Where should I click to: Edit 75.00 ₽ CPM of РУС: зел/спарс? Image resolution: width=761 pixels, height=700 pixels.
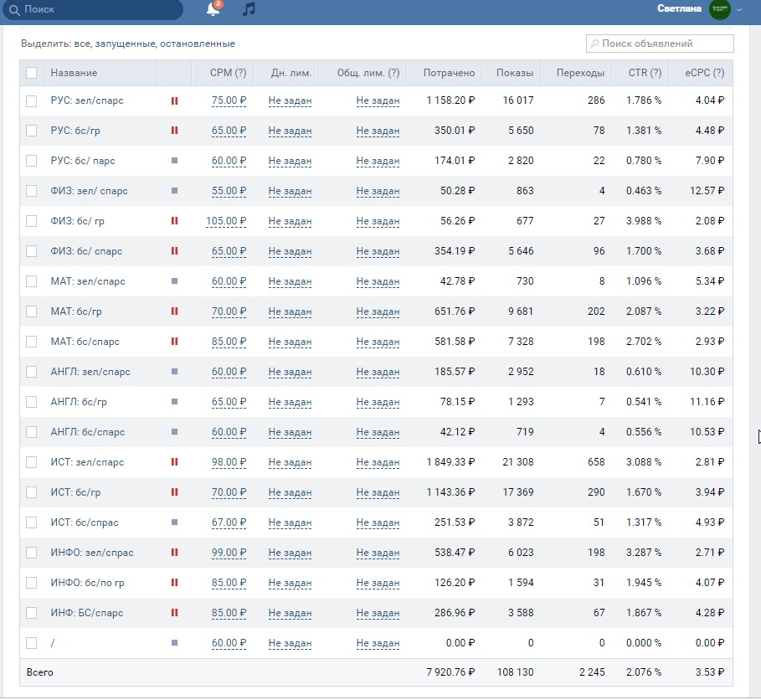(229, 101)
